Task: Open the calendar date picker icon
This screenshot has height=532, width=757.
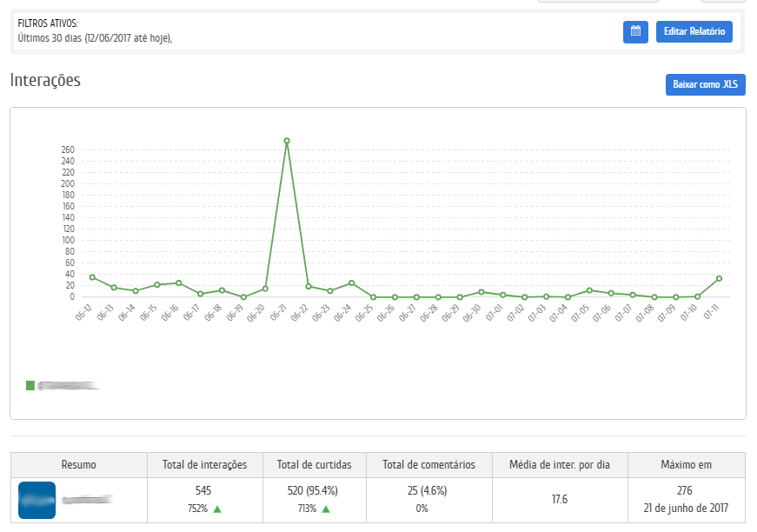Action: (635, 31)
